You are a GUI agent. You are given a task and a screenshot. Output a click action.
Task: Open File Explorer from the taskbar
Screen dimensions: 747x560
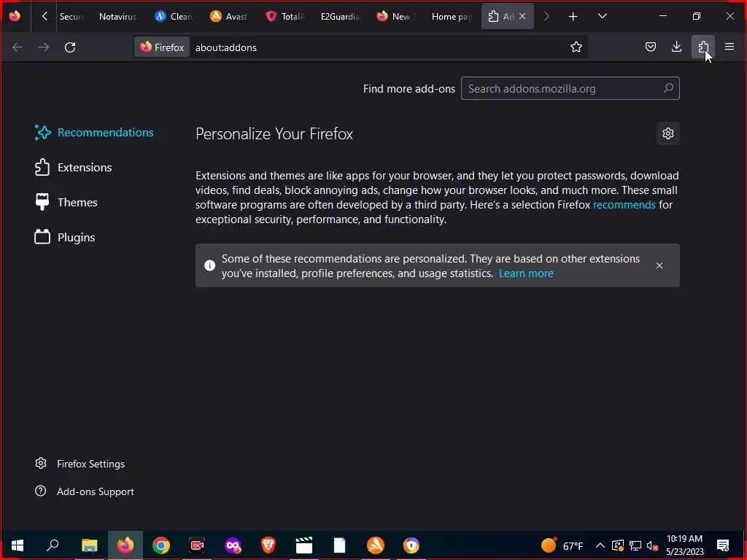click(89, 545)
